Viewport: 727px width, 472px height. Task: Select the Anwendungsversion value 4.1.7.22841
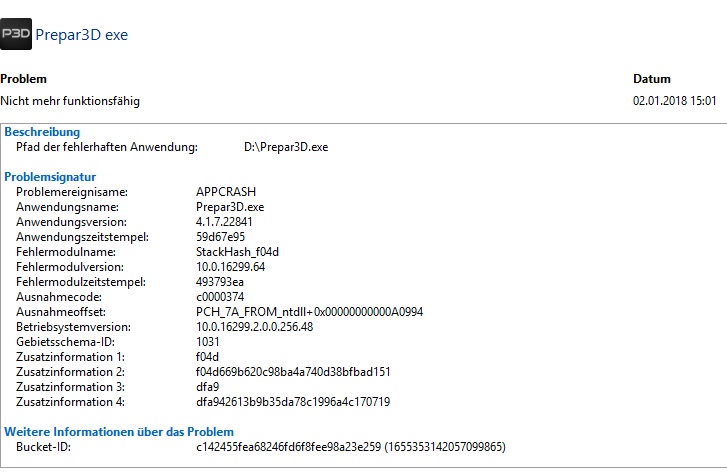224,222
